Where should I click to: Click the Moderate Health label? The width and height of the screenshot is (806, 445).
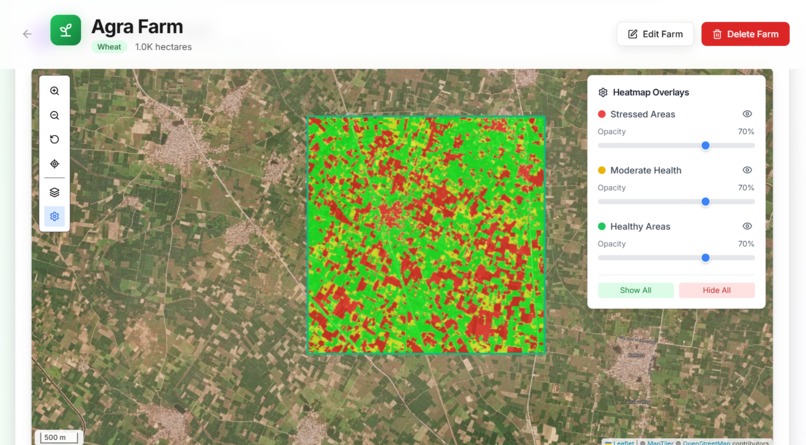click(646, 170)
